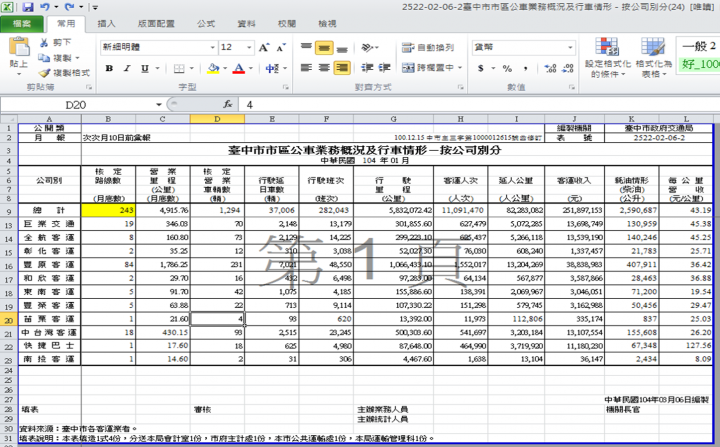Open 格式化為表格 table styles
The height and width of the screenshot is (447, 720).
(x=653, y=57)
